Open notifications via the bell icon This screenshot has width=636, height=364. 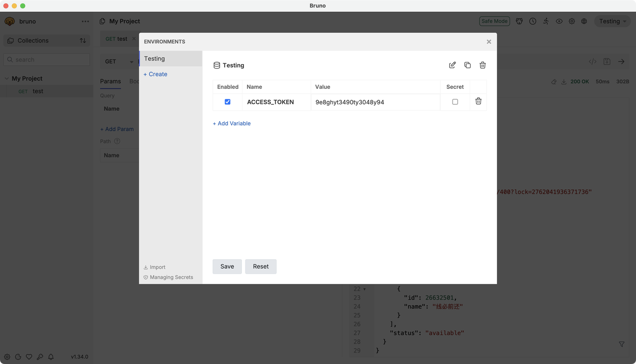(51, 357)
